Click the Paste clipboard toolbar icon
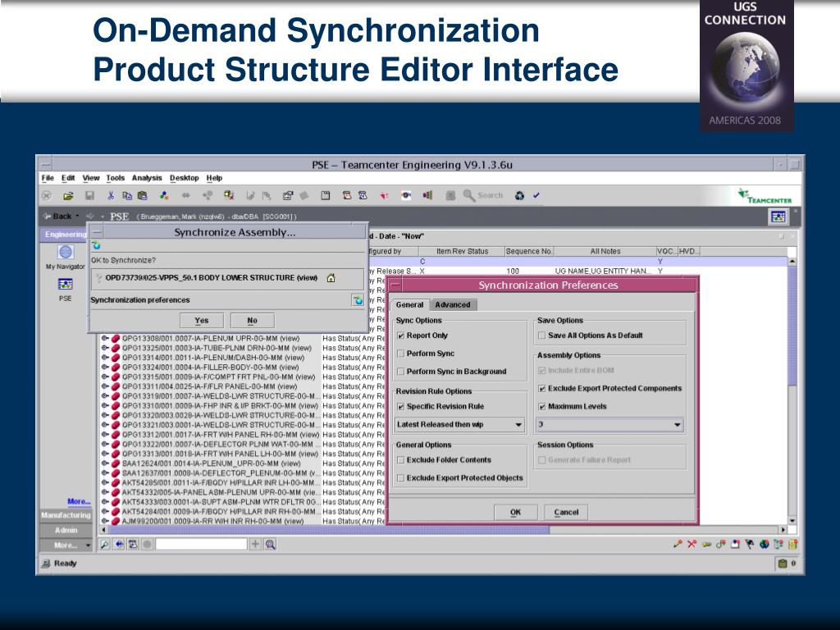The width and height of the screenshot is (840, 630). point(143,196)
